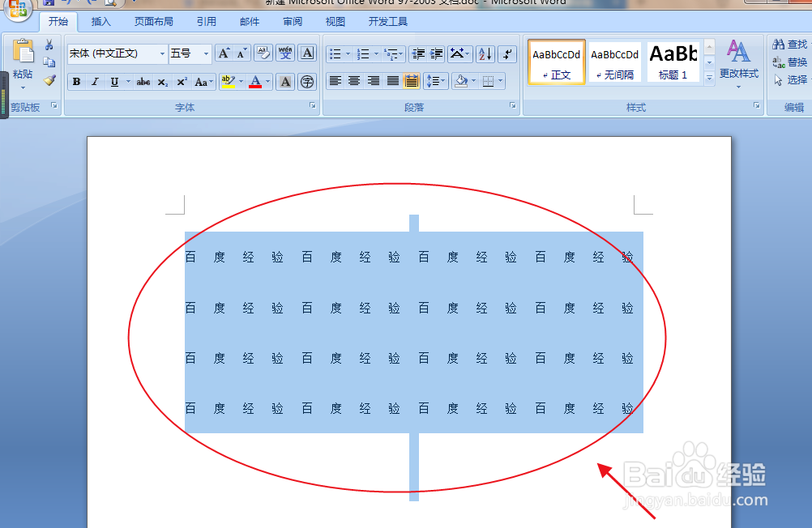
Task: Click Sort A-Z icon
Action: tap(485, 53)
